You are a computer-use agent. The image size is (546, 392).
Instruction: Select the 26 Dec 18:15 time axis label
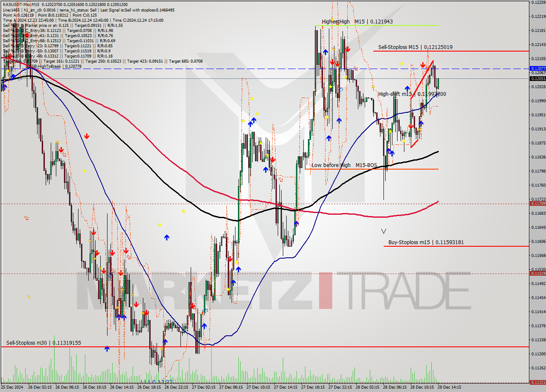click(150, 388)
